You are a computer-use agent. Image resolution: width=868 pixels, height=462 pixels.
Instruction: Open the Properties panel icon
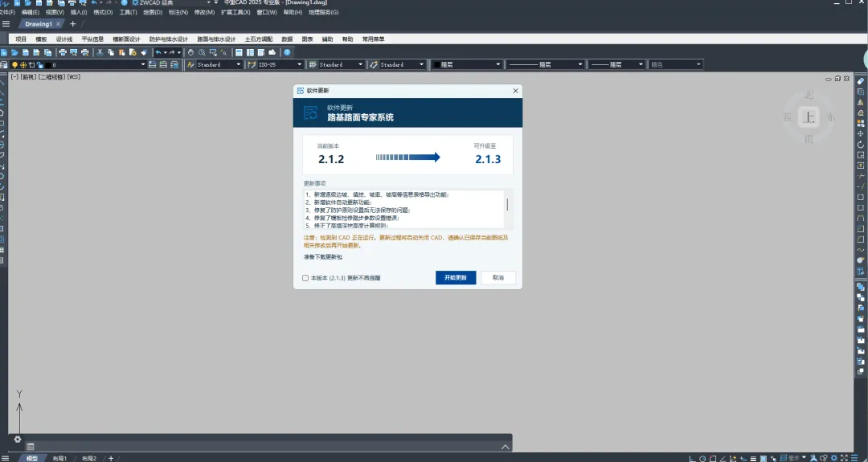(240, 52)
